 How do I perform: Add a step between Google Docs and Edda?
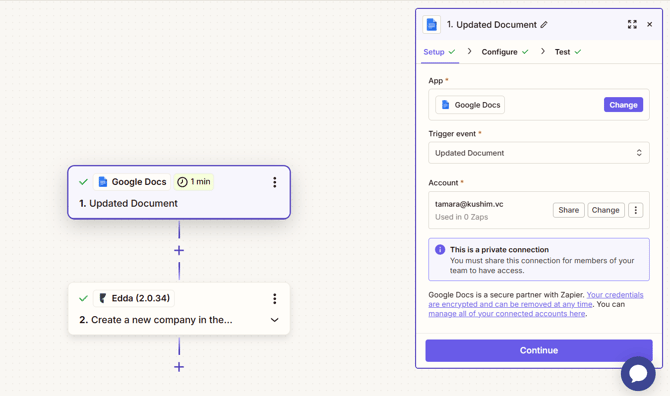pos(179,250)
